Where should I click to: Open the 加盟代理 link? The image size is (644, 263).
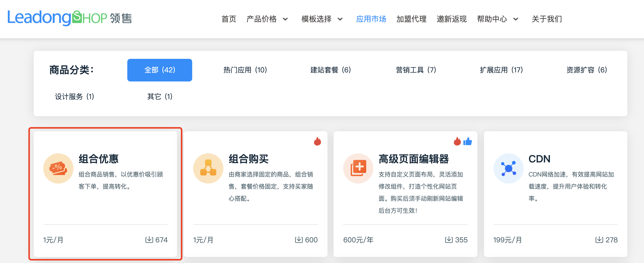tap(411, 19)
